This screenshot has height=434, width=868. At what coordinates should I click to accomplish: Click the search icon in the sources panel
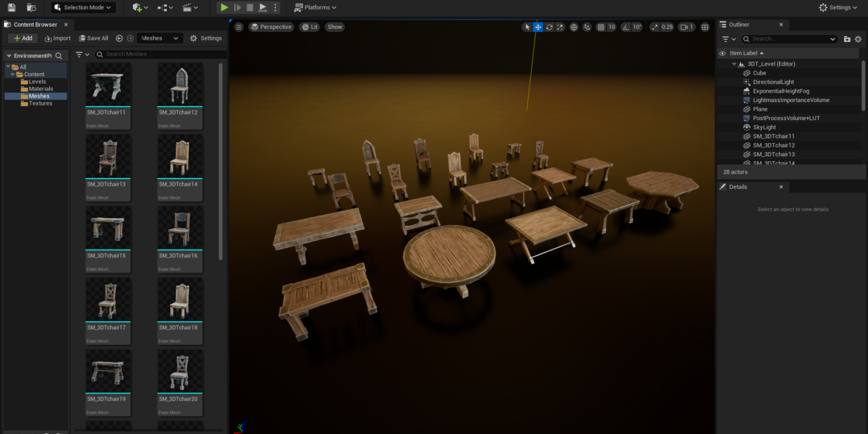coord(59,56)
